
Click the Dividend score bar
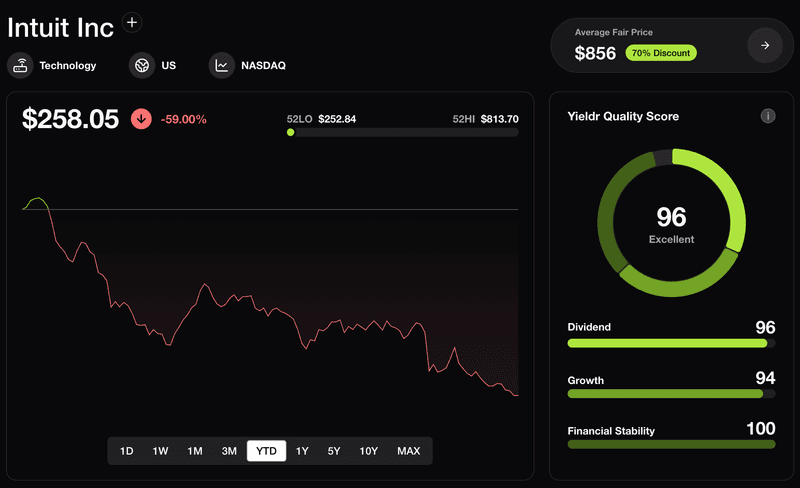coord(671,344)
